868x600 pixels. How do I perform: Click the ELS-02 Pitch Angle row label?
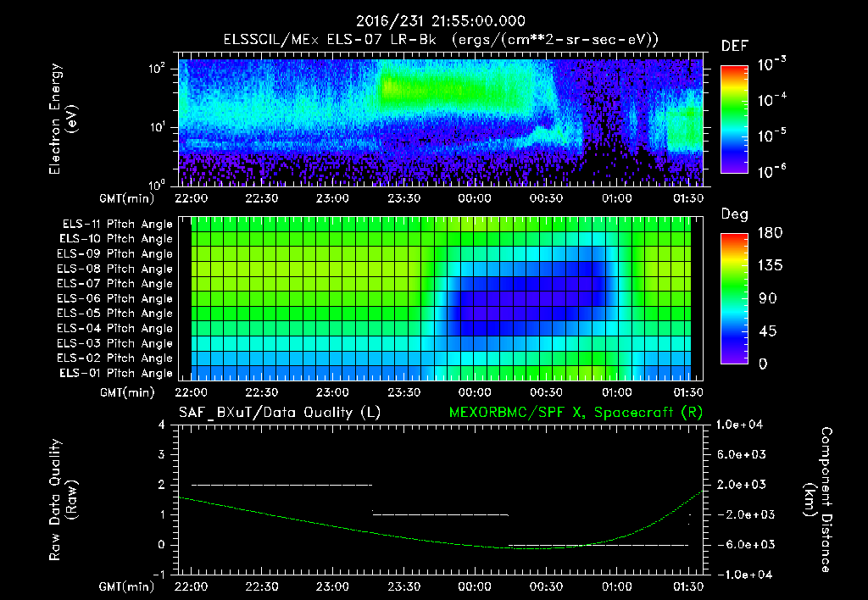click(115, 358)
